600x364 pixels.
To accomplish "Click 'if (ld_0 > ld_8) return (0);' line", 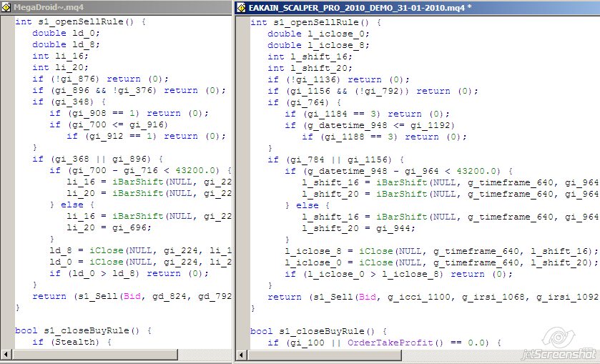I will coord(129,274).
